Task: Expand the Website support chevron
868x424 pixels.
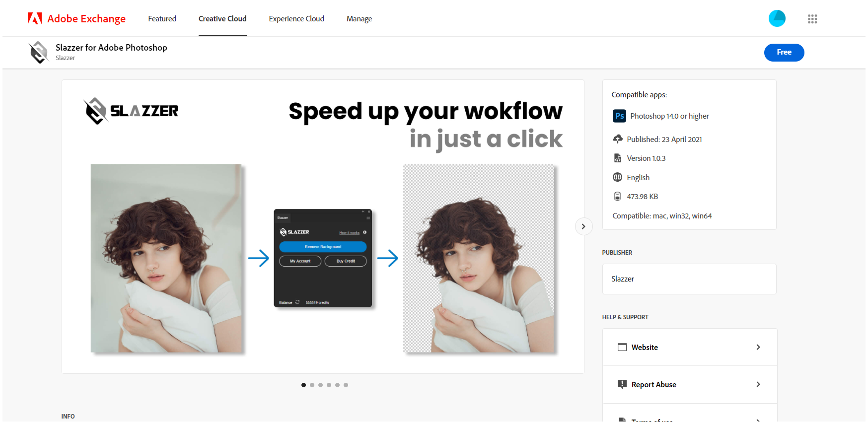Action: click(x=758, y=347)
